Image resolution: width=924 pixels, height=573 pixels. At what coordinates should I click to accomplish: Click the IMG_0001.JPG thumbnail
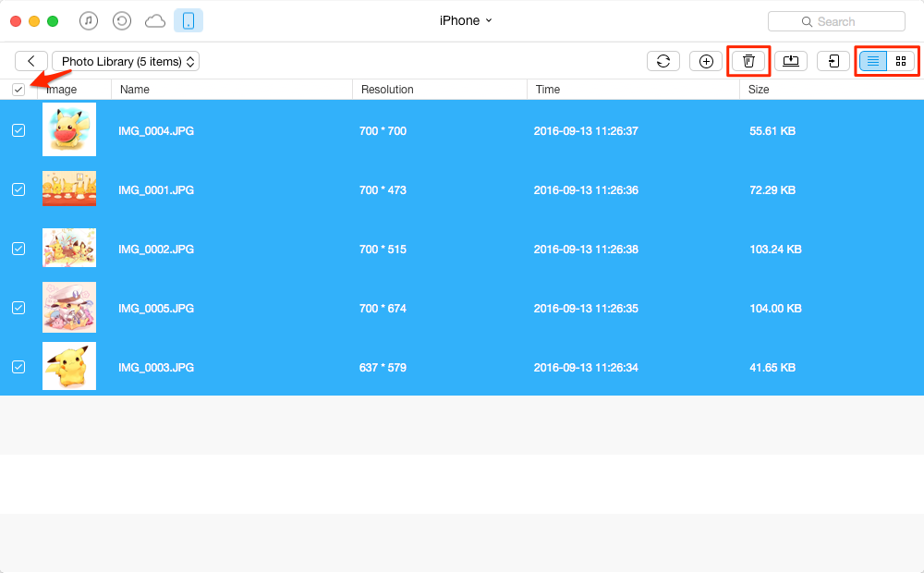pos(69,189)
